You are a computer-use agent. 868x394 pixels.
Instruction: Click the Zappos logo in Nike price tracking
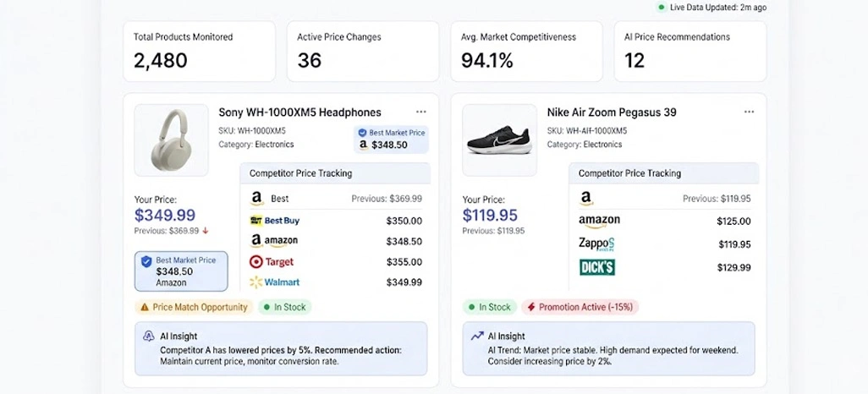596,244
